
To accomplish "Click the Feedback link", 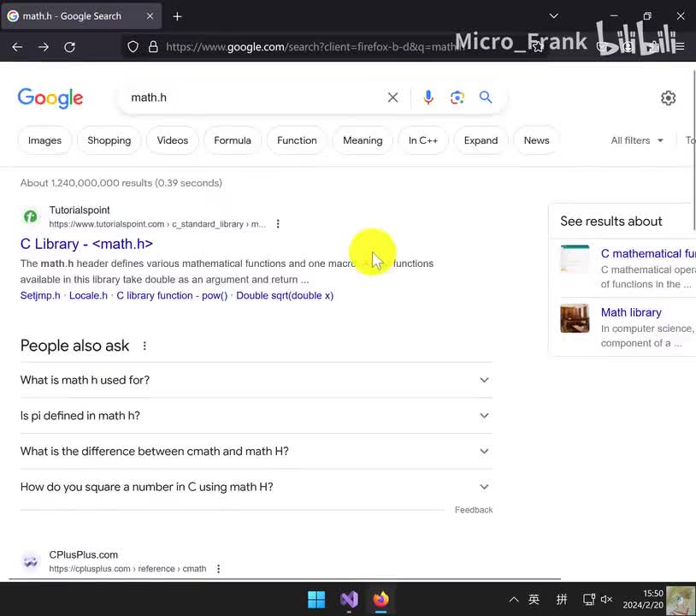I will click(x=474, y=510).
